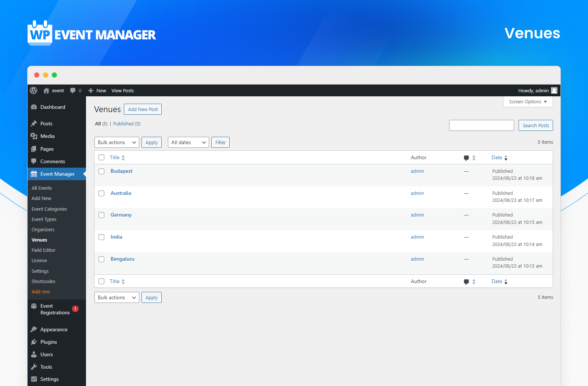Viewport: 588px width, 386px height.
Task: Click the Plugins plug icon
Action: [x=34, y=342]
